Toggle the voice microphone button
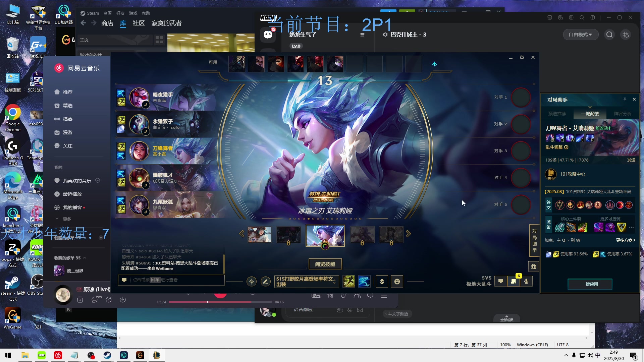The height and width of the screenshot is (362, 644). [x=526, y=282]
